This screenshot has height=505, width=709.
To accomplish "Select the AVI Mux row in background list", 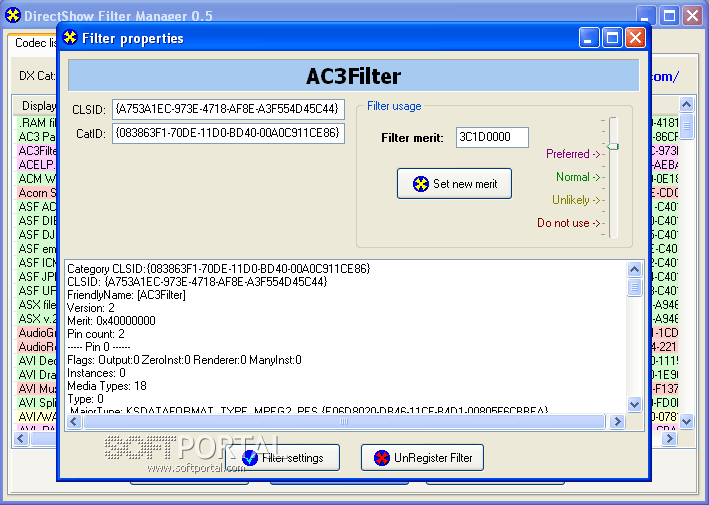I will click(x=37, y=389).
